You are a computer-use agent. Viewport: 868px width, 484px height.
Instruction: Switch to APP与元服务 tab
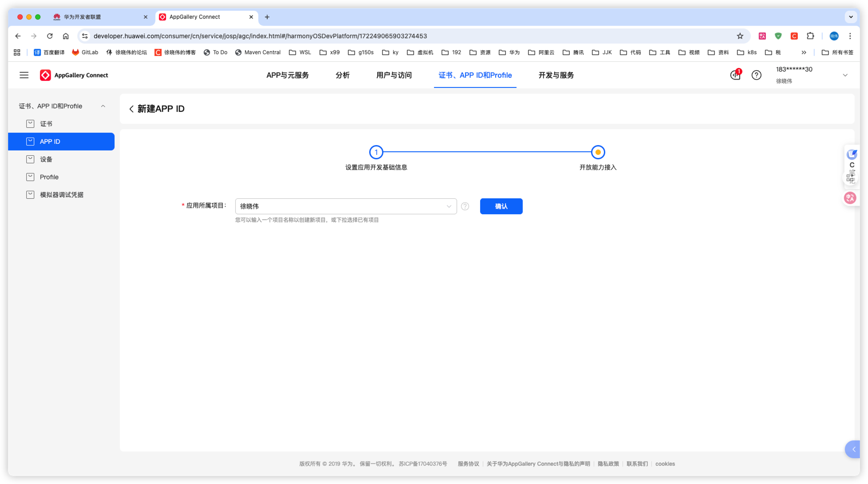[288, 75]
